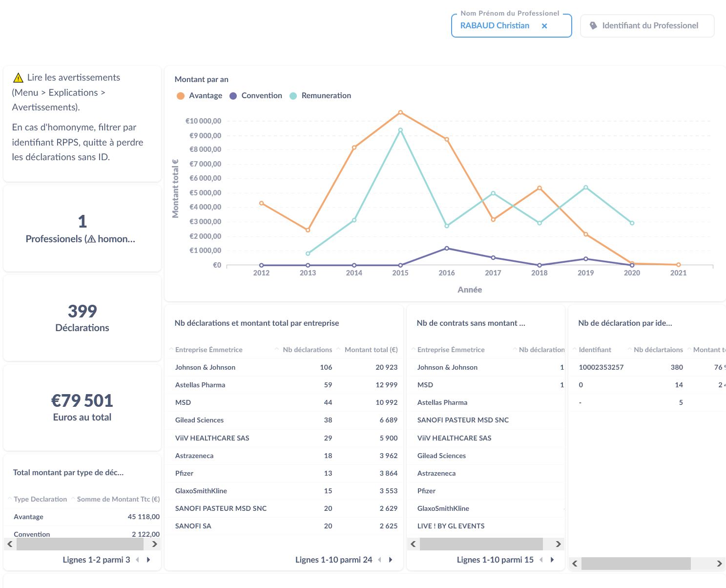Screen dimensions: 726x588
Task: Go to next page of Lignes 1-10 parmi 24
Action: (391, 560)
